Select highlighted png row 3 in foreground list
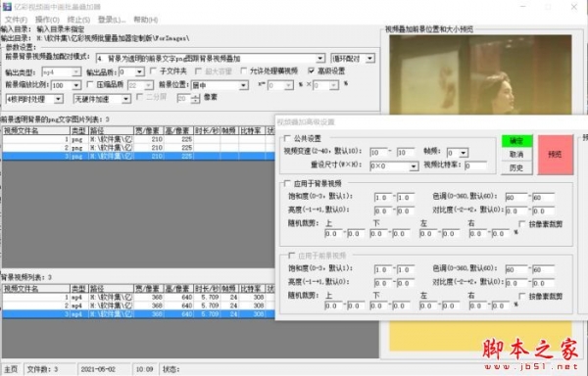Image resolution: width=588 pixels, height=376 pixels. pos(138,156)
